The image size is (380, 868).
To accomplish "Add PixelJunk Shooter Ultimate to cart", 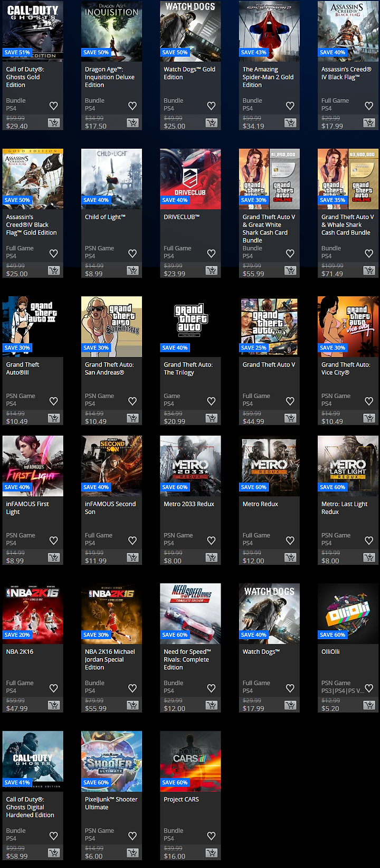I will tap(133, 853).
